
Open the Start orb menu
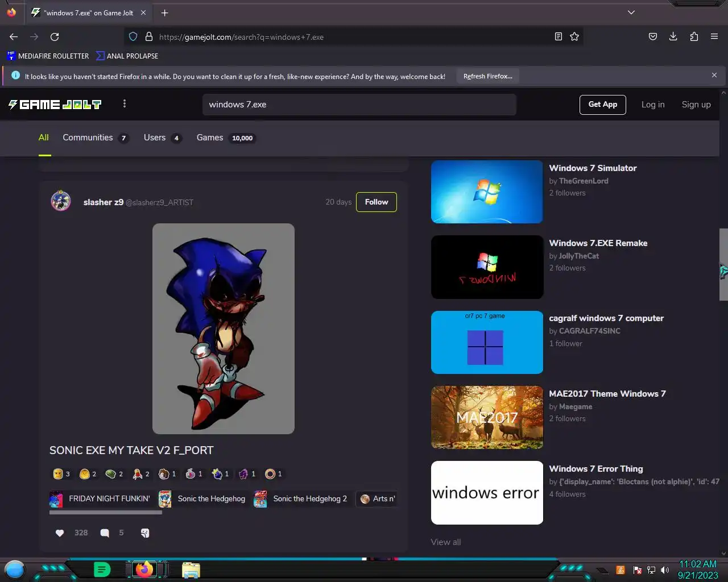(15, 569)
